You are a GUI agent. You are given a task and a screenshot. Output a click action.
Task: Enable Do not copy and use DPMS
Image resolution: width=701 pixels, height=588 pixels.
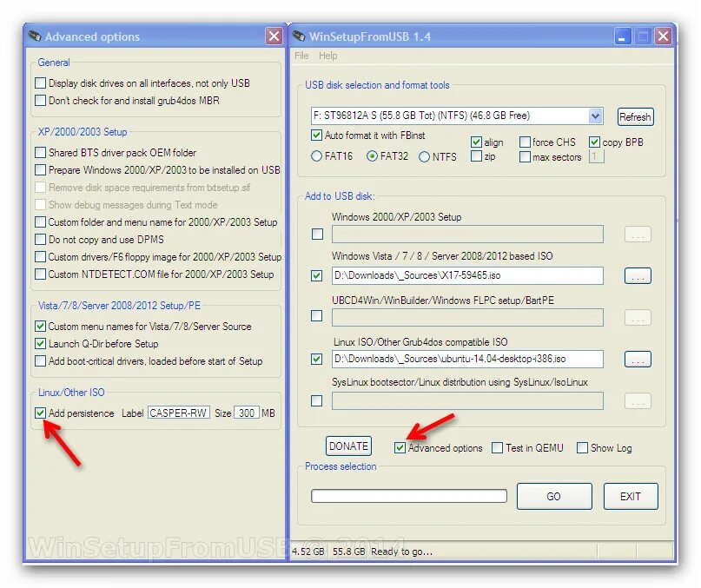40,239
